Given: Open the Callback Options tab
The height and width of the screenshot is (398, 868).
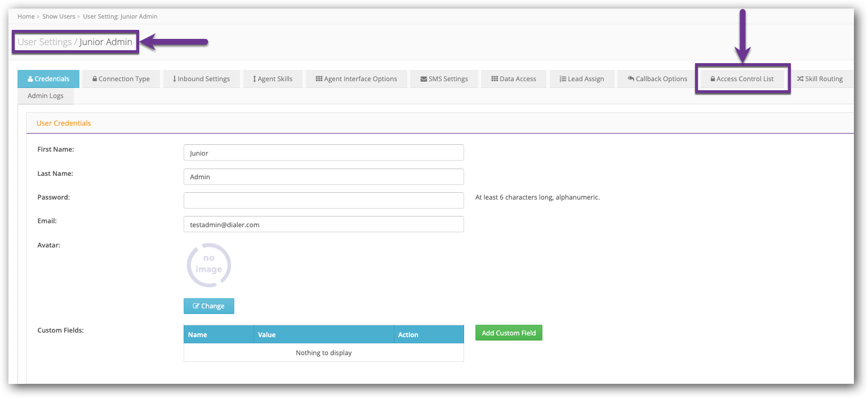Looking at the screenshot, I should point(657,79).
